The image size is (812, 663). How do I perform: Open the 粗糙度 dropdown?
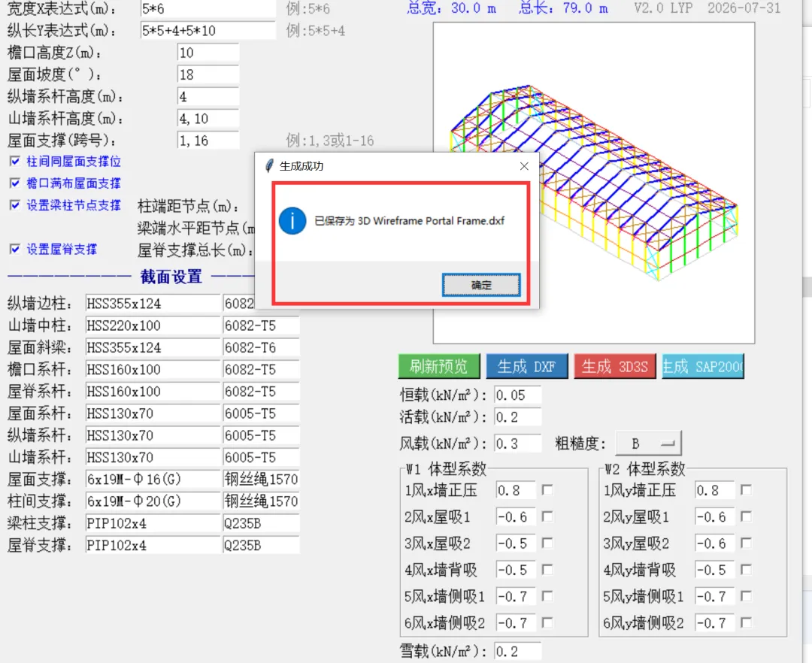648,444
